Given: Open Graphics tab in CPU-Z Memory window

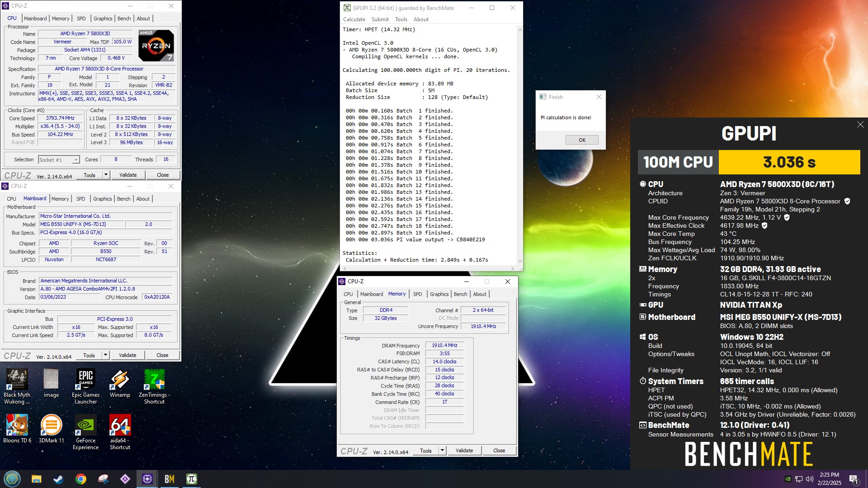Looking at the screenshot, I should (439, 294).
